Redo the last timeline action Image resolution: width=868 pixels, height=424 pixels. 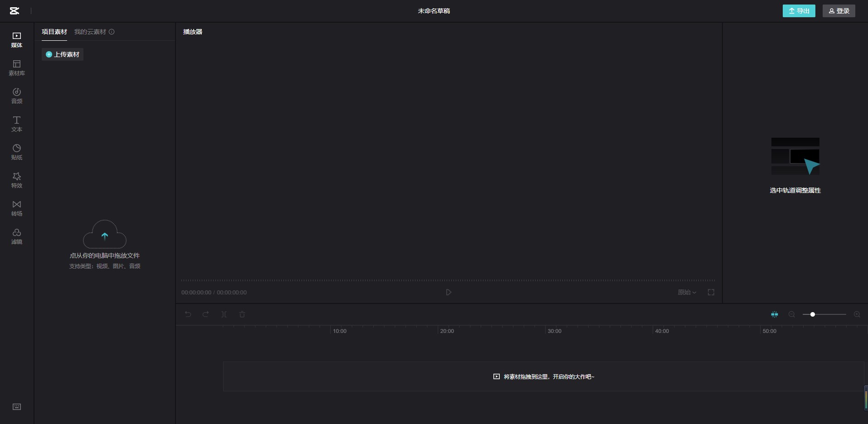[x=206, y=314]
